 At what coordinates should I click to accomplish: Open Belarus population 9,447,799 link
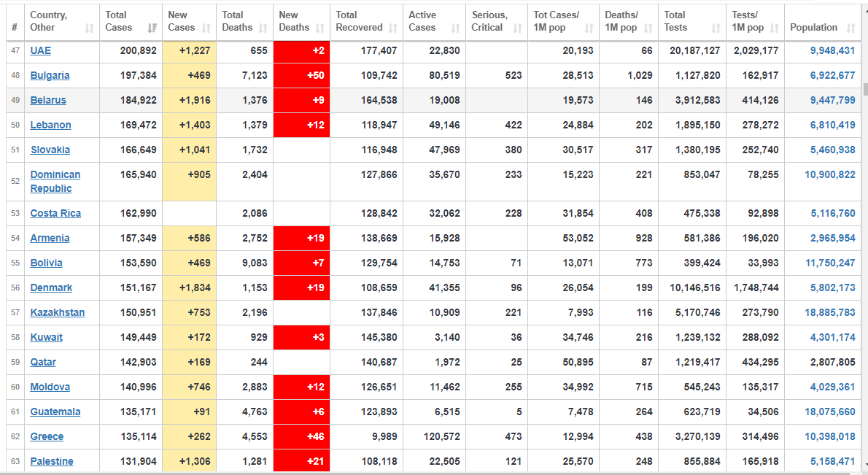point(832,100)
